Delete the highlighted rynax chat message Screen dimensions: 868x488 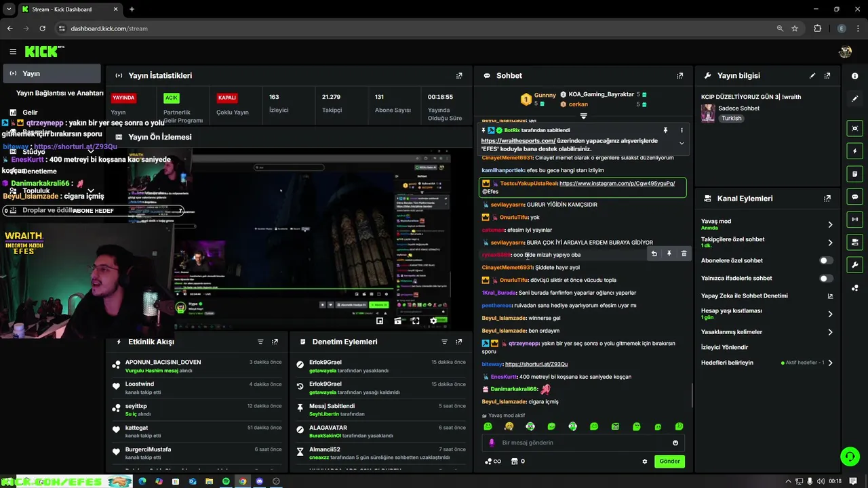point(684,253)
